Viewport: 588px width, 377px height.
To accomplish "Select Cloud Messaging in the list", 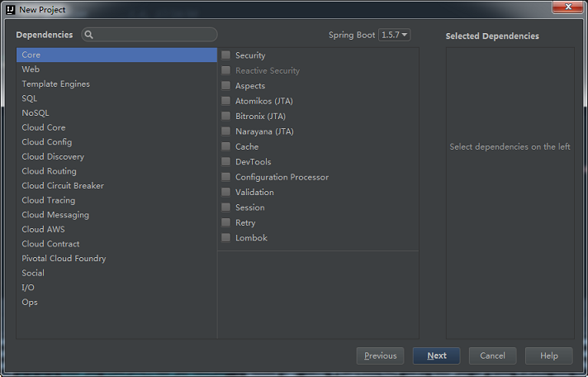I will [116, 215].
